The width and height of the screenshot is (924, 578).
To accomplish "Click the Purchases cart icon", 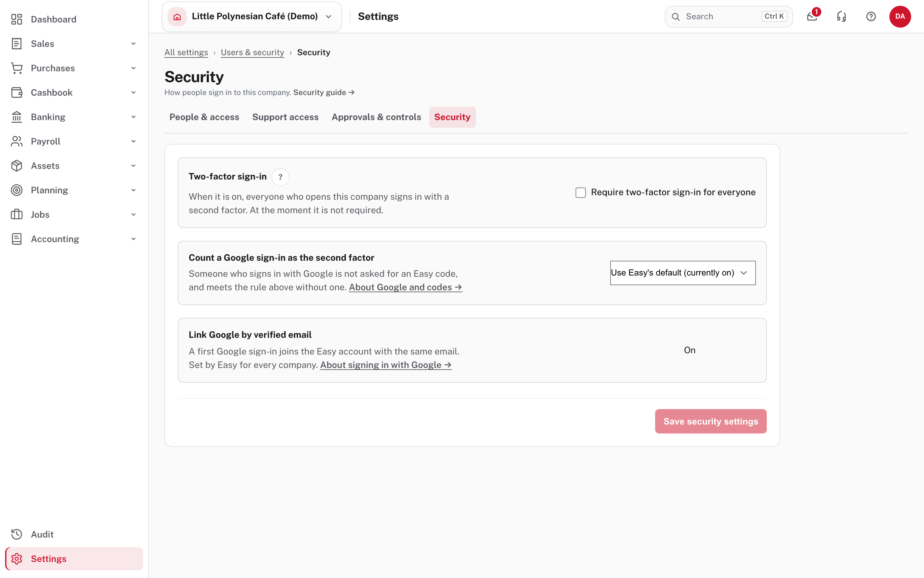I will pyautogui.click(x=16, y=68).
